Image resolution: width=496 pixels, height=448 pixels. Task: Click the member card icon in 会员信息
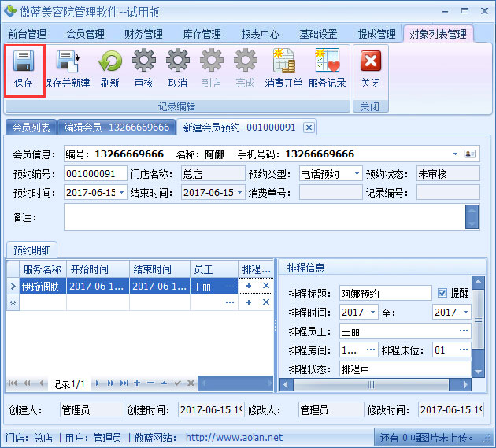(470, 154)
